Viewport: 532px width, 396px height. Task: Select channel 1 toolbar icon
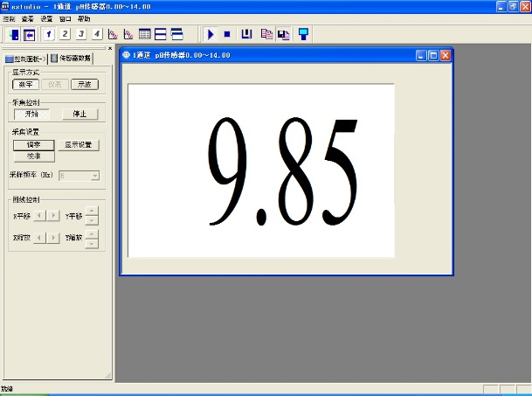point(50,34)
